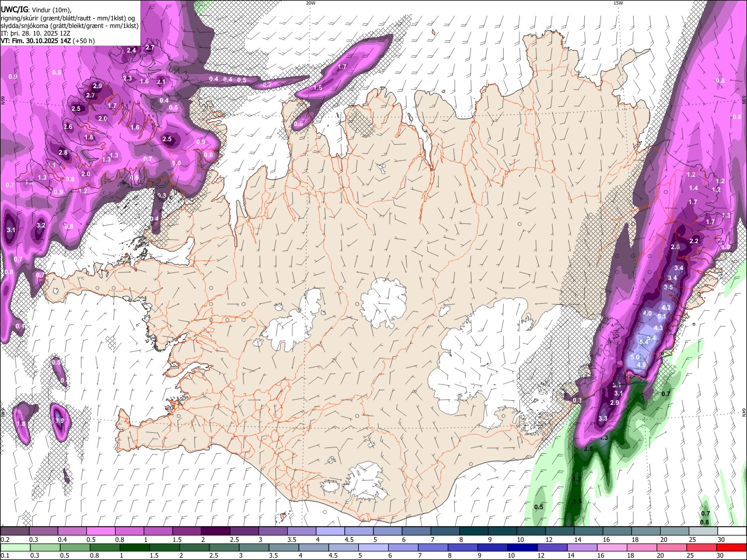Click the '2.2' precipitation value on the map
Image resolution: width=747 pixels, height=560 pixels.
pos(694,241)
